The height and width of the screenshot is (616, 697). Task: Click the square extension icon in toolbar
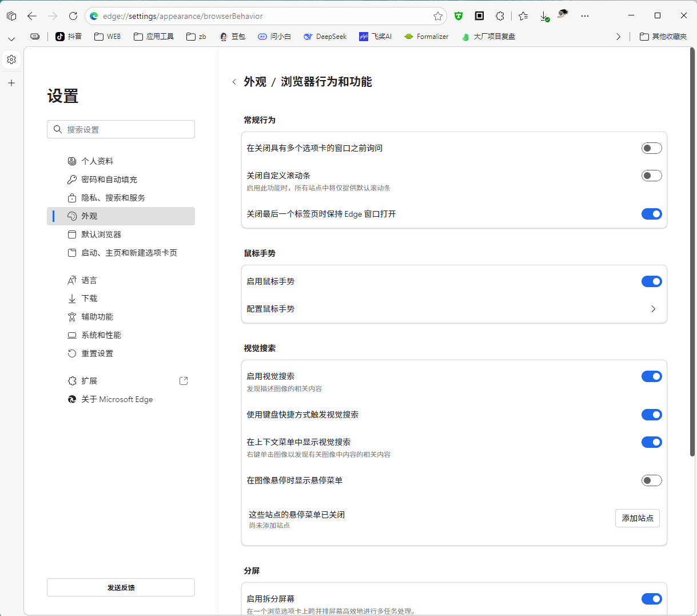coord(480,16)
